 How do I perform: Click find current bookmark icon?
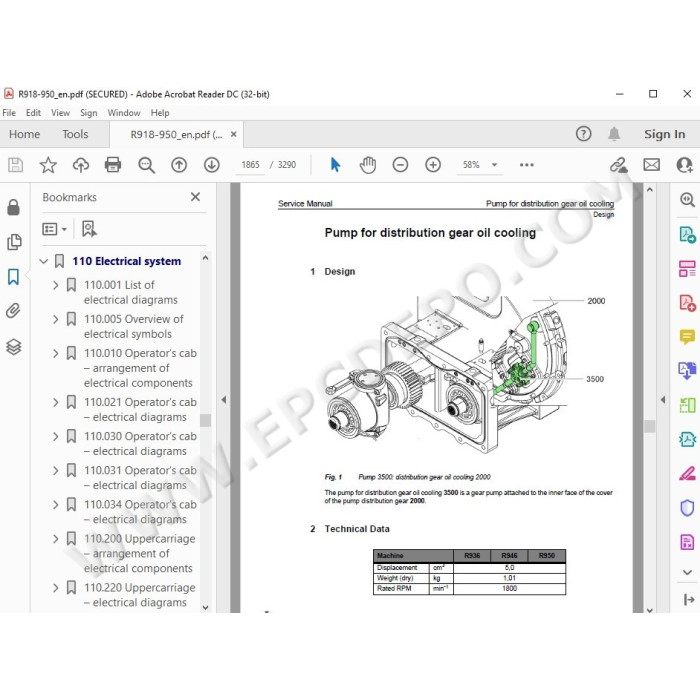89,229
